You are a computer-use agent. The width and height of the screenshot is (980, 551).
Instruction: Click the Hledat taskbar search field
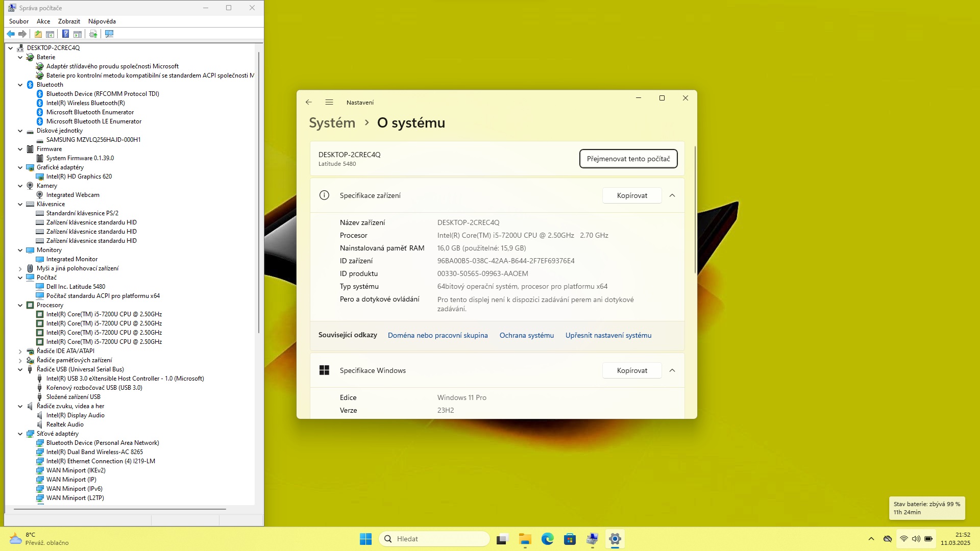pos(434,539)
